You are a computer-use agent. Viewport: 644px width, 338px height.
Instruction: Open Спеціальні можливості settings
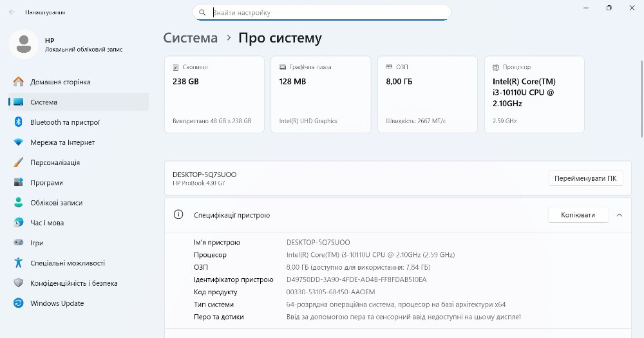(x=79, y=263)
